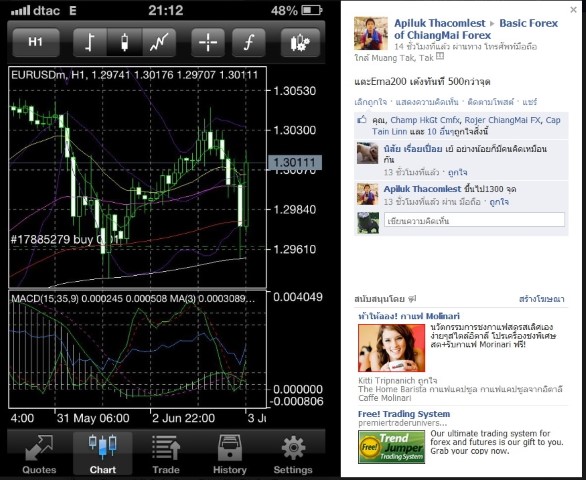Select bar chart style icon
The height and width of the screenshot is (480, 586).
[90, 42]
